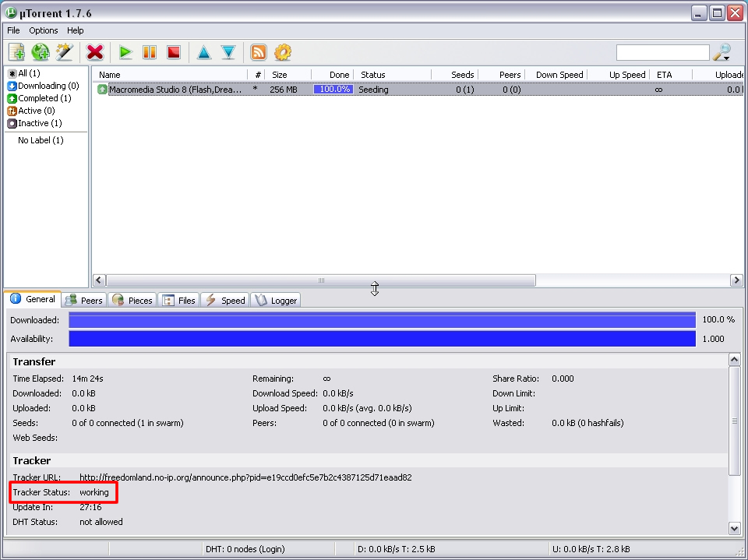
Task: Open the Create New Torrent wand icon
Action: pyautogui.click(x=64, y=52)
